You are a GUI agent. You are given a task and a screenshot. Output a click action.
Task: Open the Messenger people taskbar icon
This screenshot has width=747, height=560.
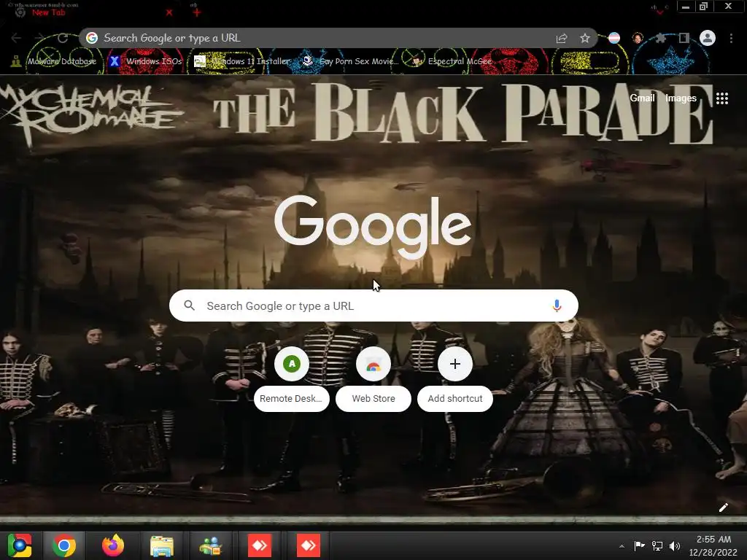pyautogui.click(x=211, y=545)
